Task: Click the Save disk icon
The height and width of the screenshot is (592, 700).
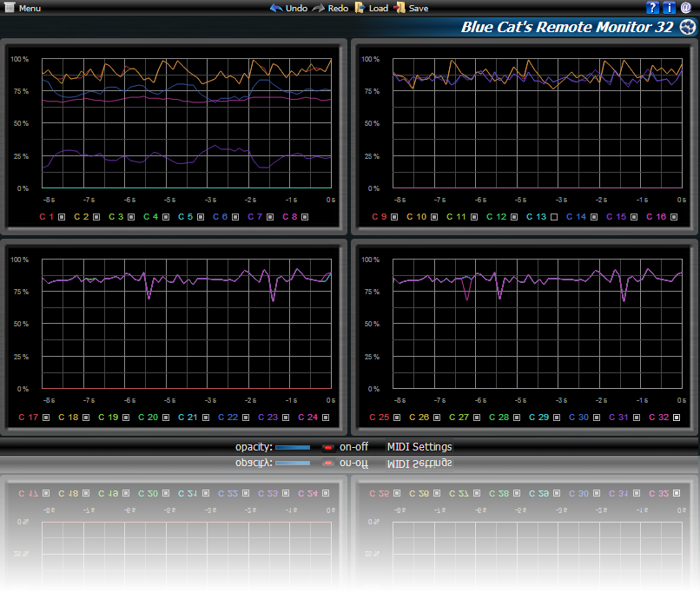Action: coord(400,8)
